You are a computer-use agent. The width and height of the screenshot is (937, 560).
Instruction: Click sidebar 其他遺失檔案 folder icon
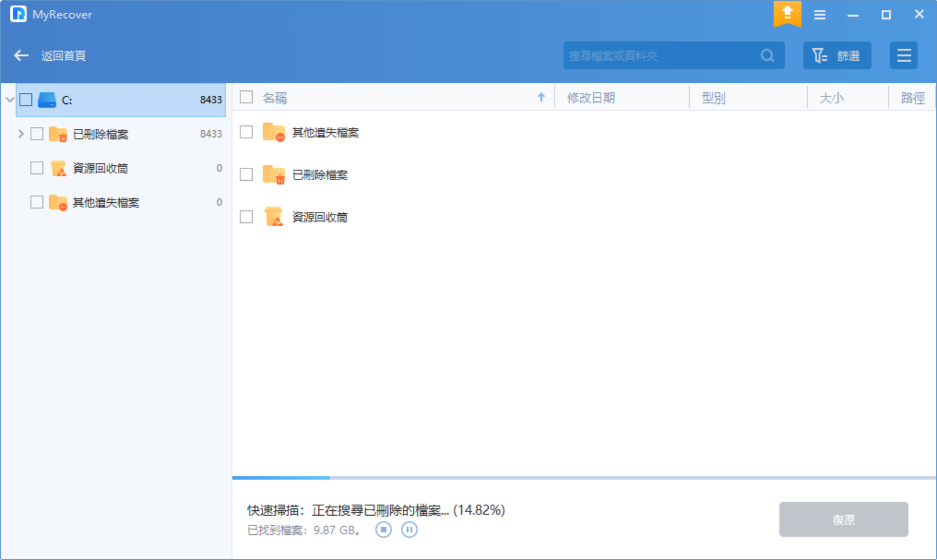point(58,202)
